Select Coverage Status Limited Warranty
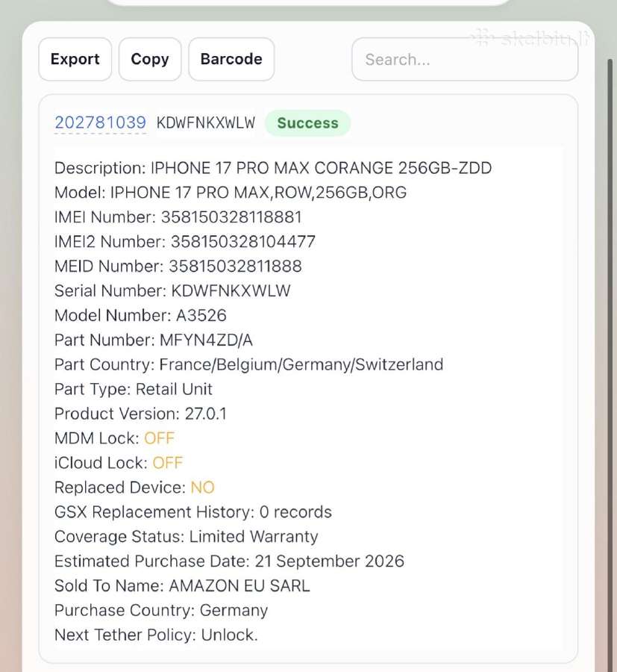 click(x=187, y=537)
